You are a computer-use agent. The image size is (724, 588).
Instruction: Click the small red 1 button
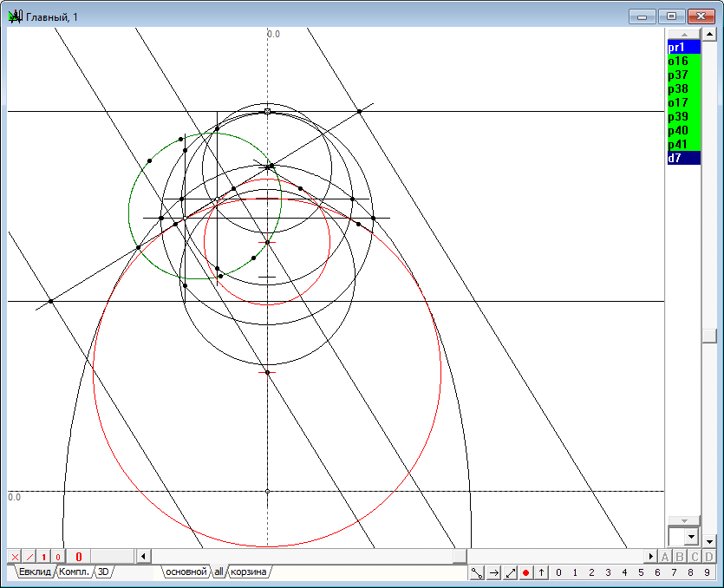click(44, 557)
